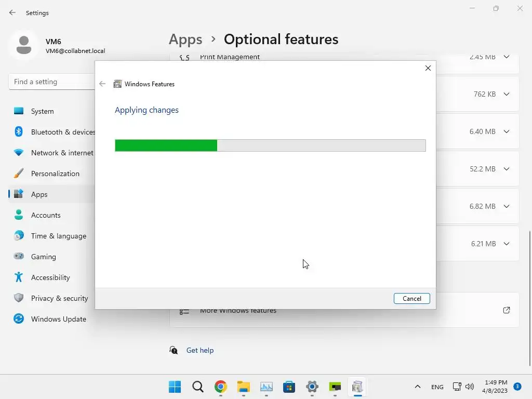
Task: Open volume tray icon
Action: tap(470, 387)
